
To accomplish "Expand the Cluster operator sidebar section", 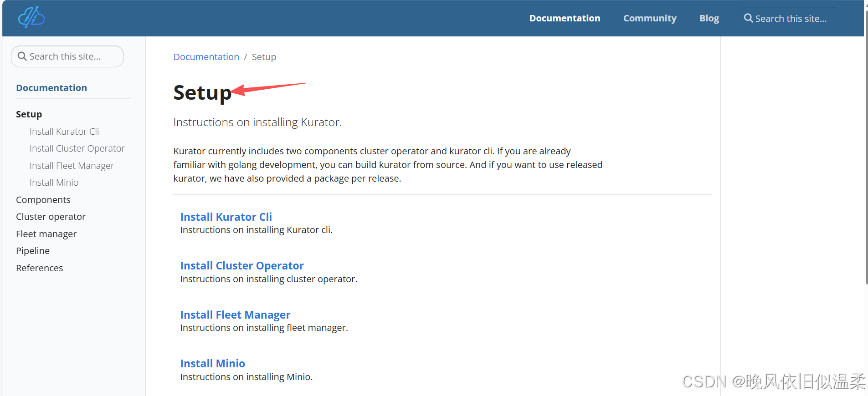I will coord(51,217).
